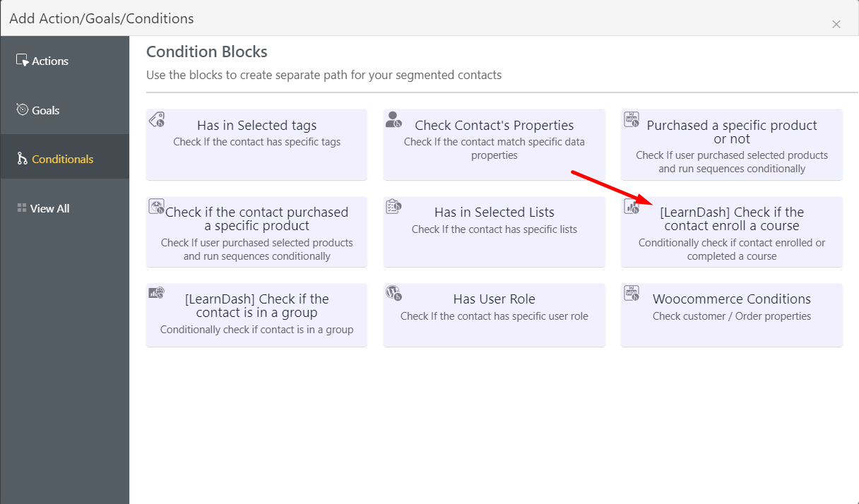This screenshot has height=504, width=859.
Task: Select the LearnDash enroll a course title
Action: 731,219
